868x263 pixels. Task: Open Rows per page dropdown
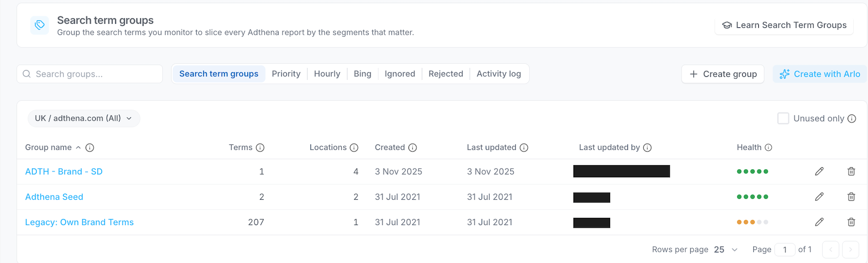tap(725, 250)
